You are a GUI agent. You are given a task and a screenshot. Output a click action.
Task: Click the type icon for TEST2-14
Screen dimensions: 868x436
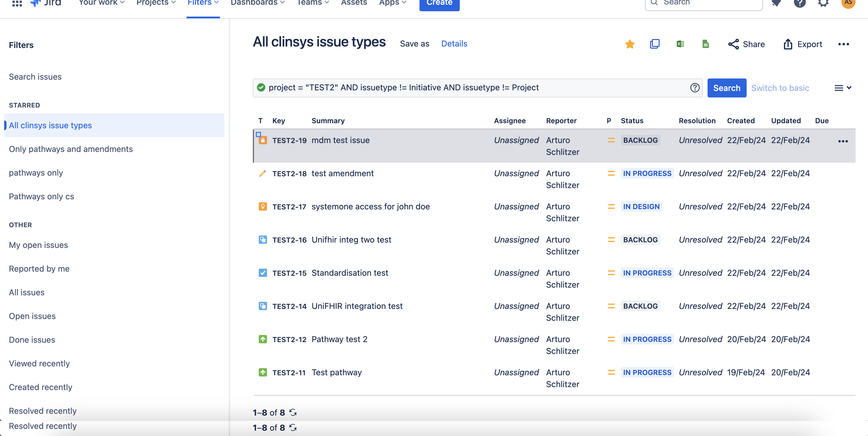[x=263, y=306]
